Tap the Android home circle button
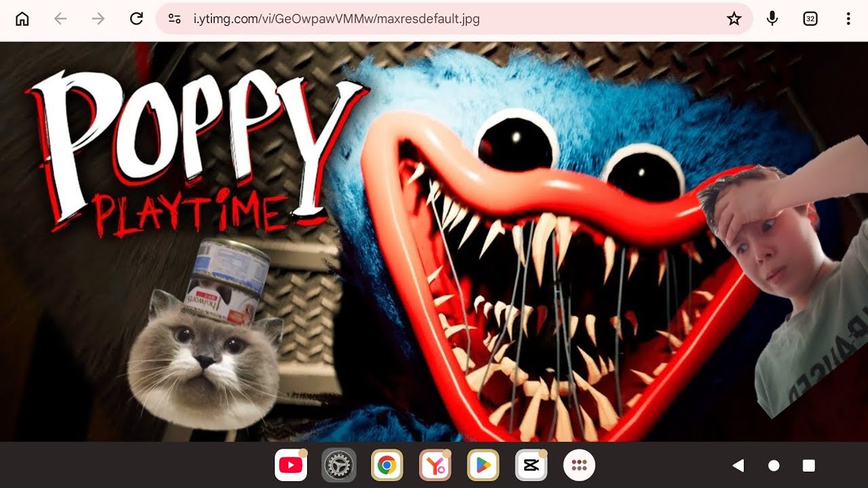The height and width of the screenshot is (488, 868). (774, 466)
